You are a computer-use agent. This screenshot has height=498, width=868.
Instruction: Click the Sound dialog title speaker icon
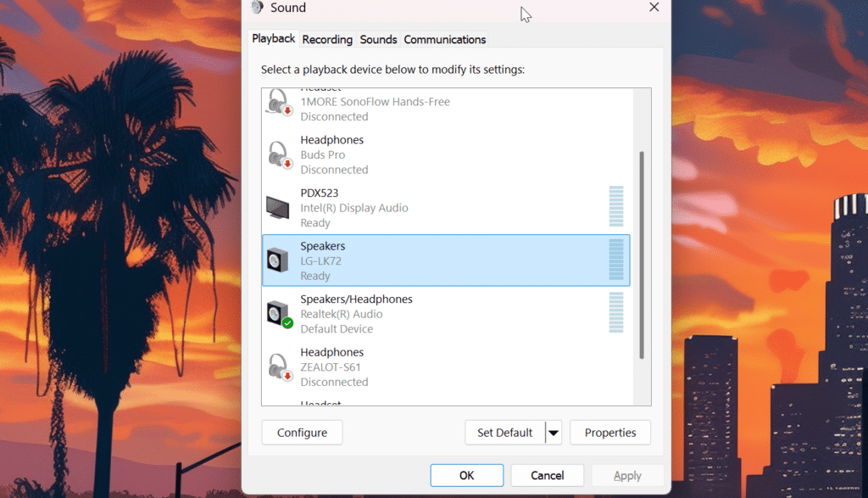[257, 7]
